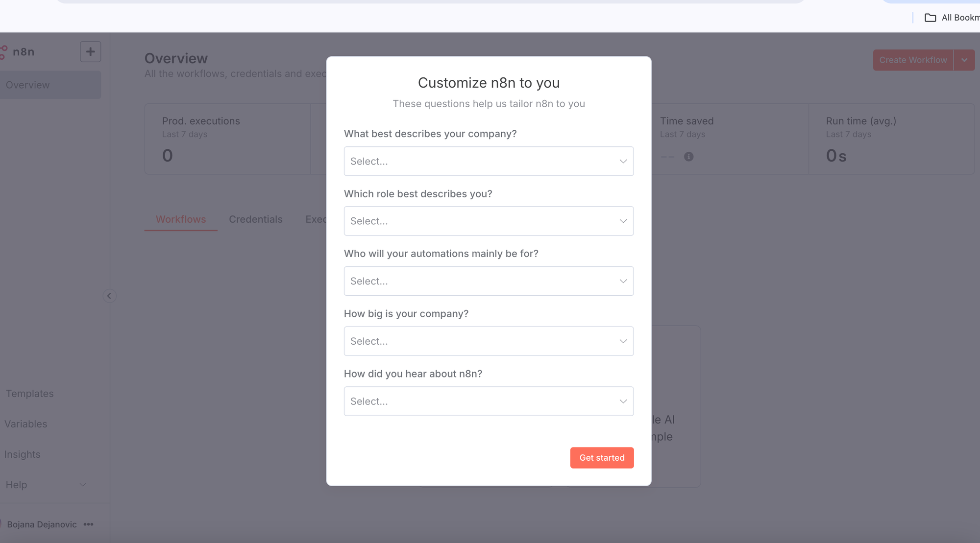
Task: Go to Variables in the sidebar
Action: 26,424
